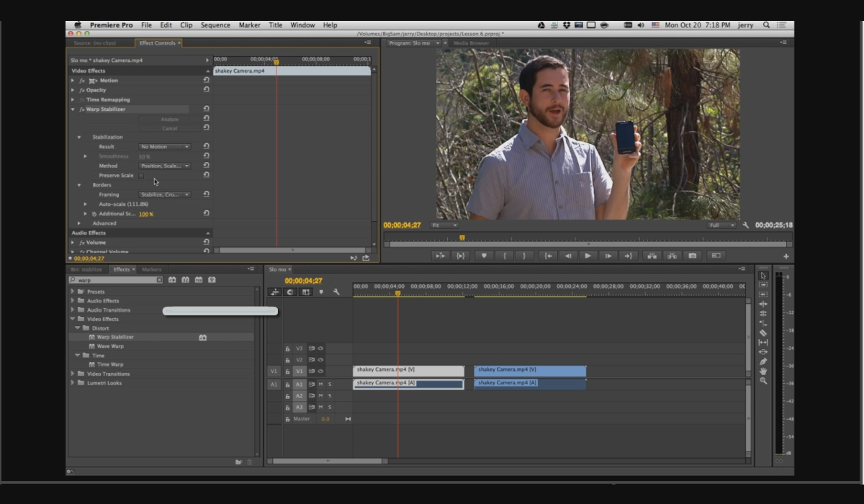Screen dimensions: 864x504
Task: Step back one frame
Action: tap(567, 256)
